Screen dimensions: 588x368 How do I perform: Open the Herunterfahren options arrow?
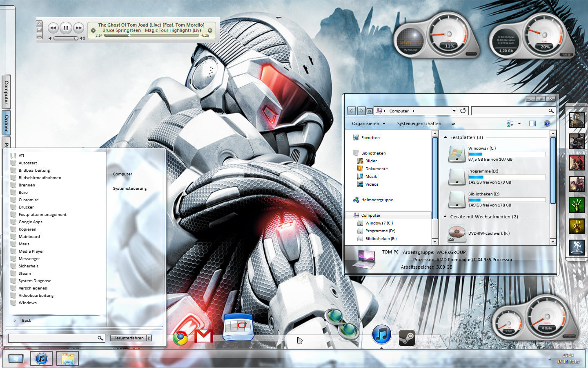149,338
